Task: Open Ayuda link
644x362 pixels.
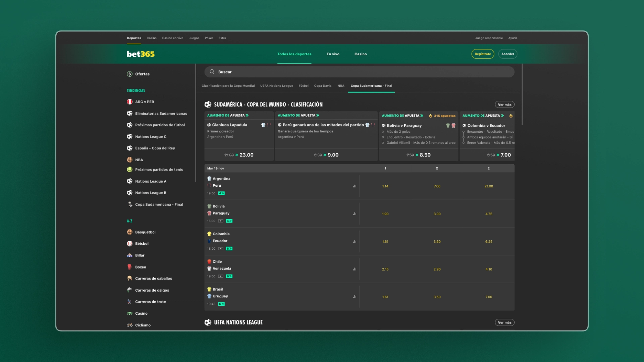Action: 513,38
